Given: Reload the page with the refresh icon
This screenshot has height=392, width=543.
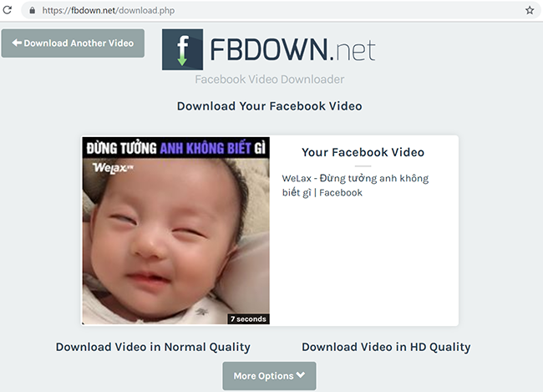Looking at the screenshot, I should (8, 10).
